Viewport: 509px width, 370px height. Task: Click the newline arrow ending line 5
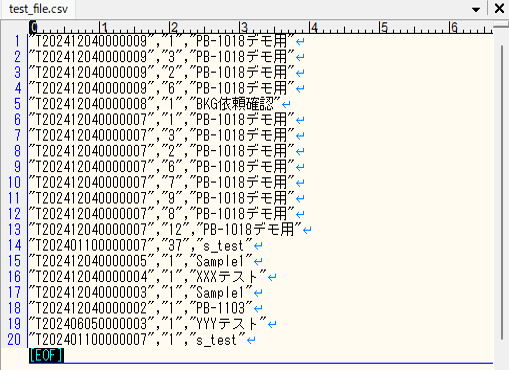pos(286,105)
